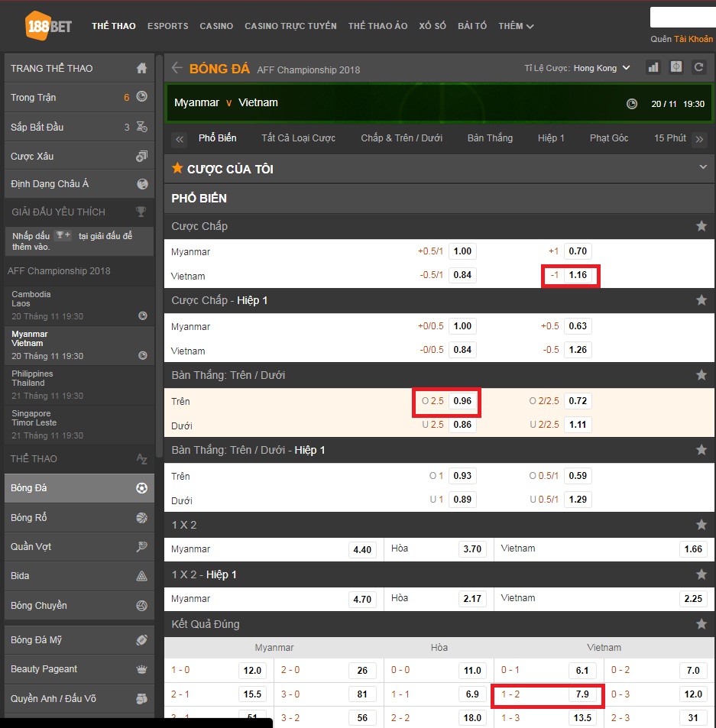Click the THỂ THAO A-Z sort icon
This screenshot has width=716, height=728.
pyautogui.click(x=141, y=458)
